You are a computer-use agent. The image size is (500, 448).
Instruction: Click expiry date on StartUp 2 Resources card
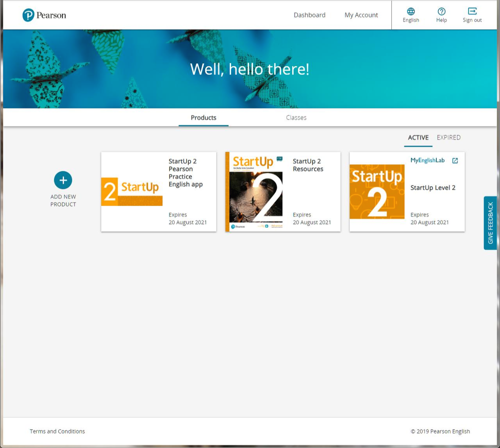(312, 222)
